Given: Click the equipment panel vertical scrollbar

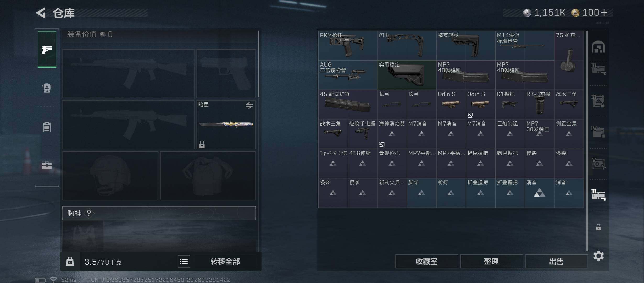Looking at the screenshot, I should (258, 64).
